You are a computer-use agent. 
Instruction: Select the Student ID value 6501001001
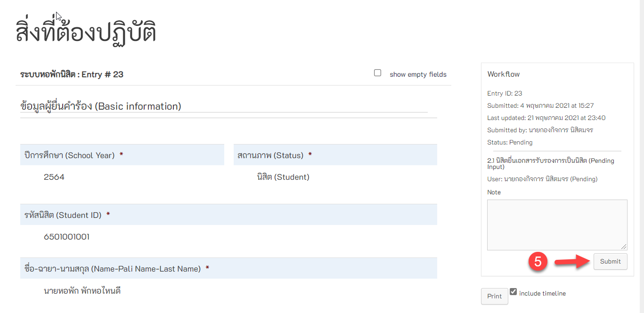point(66,237)
